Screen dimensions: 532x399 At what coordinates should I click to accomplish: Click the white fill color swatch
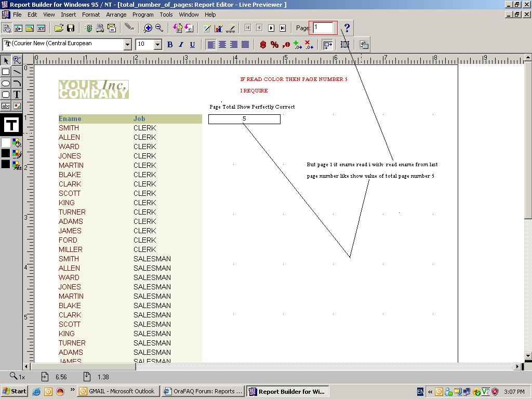point(6,143)
